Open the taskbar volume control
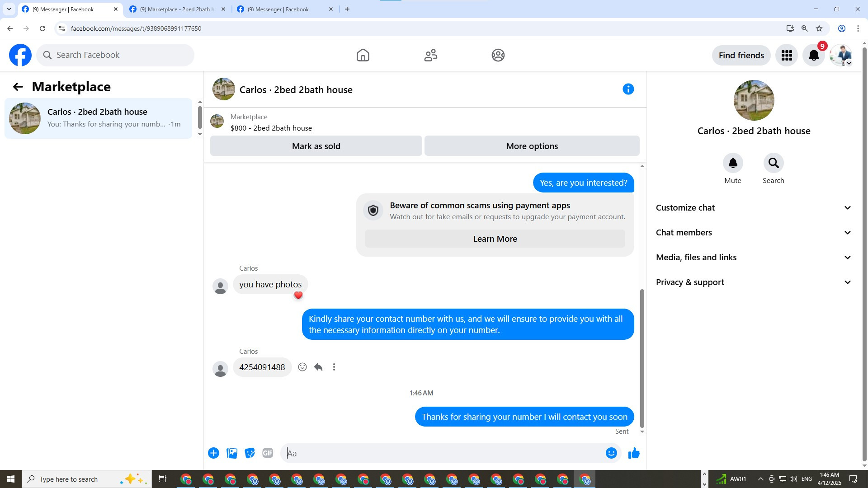 point(793,479)
